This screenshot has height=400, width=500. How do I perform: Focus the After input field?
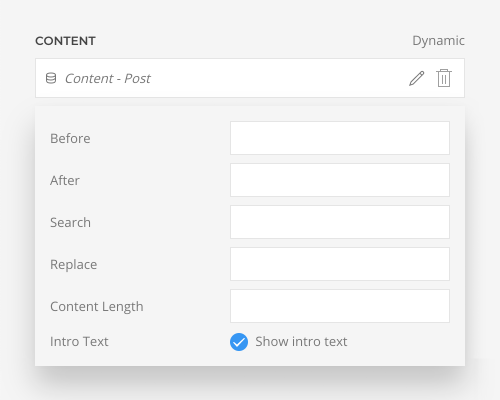click(340, 180)
